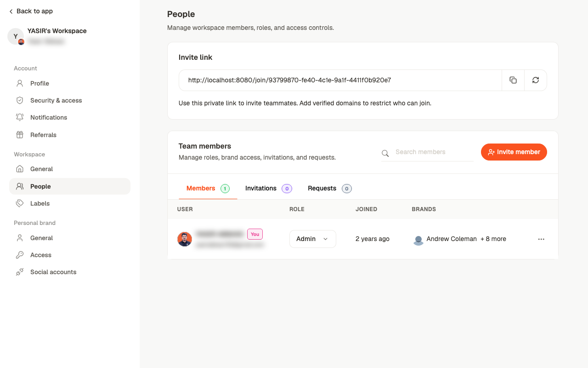Click the Labels tag icon
588x368 pixels.
(x=20, y=203)
